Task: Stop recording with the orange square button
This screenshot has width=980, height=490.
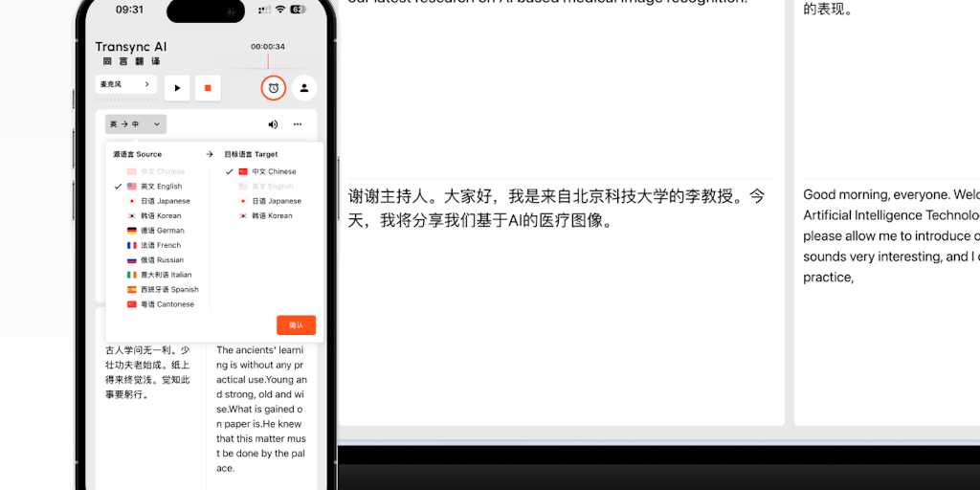Action: 208,88
